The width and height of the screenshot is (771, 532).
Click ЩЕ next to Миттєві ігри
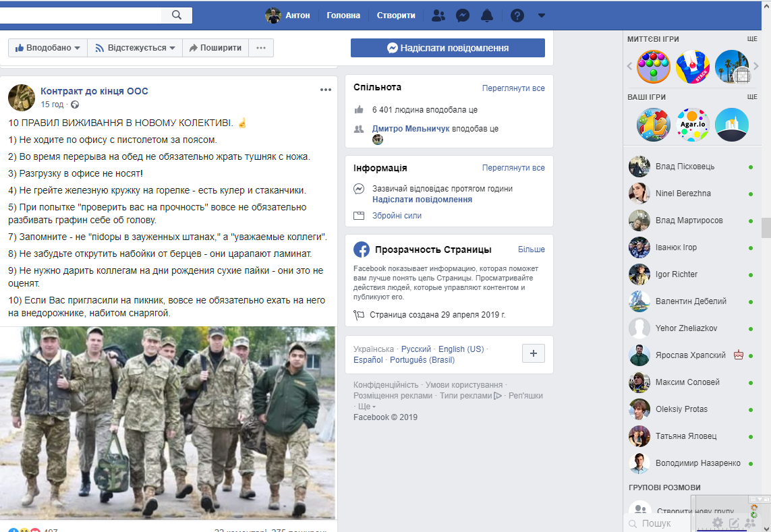pos(752,39)
